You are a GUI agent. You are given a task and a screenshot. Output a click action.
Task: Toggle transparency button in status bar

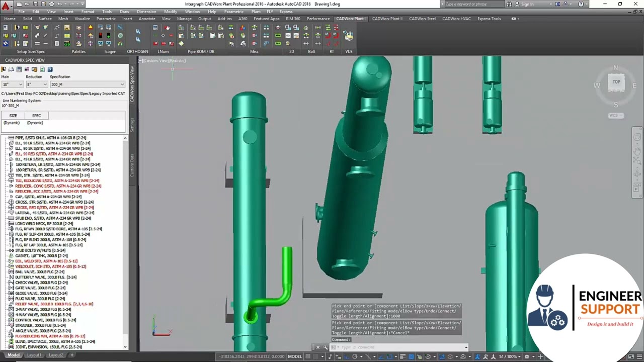pos(412,356)
